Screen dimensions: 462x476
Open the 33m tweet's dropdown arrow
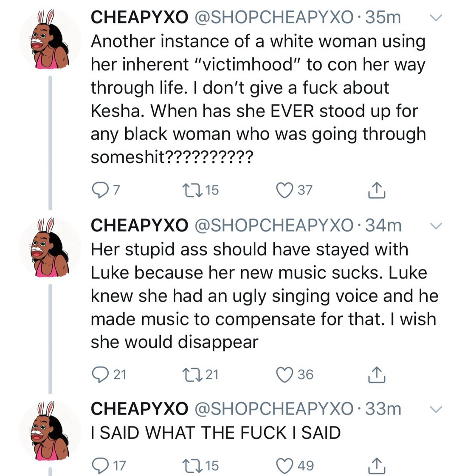coord(436,409)
